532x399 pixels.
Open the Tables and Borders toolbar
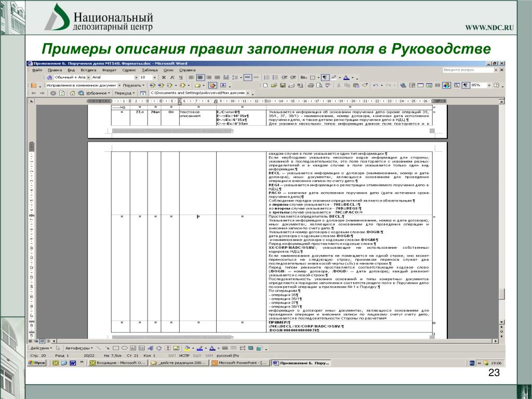click(412, 85)
